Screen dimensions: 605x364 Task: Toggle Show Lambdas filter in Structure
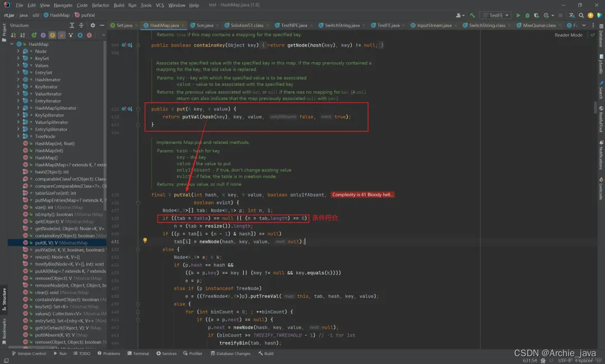coord(89,35)
